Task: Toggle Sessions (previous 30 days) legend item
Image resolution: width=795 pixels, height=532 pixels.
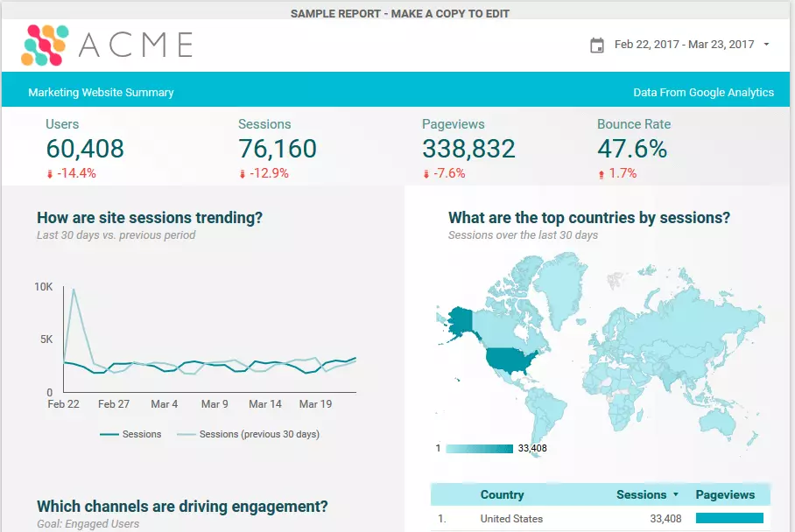Action: tap(249, 434)
